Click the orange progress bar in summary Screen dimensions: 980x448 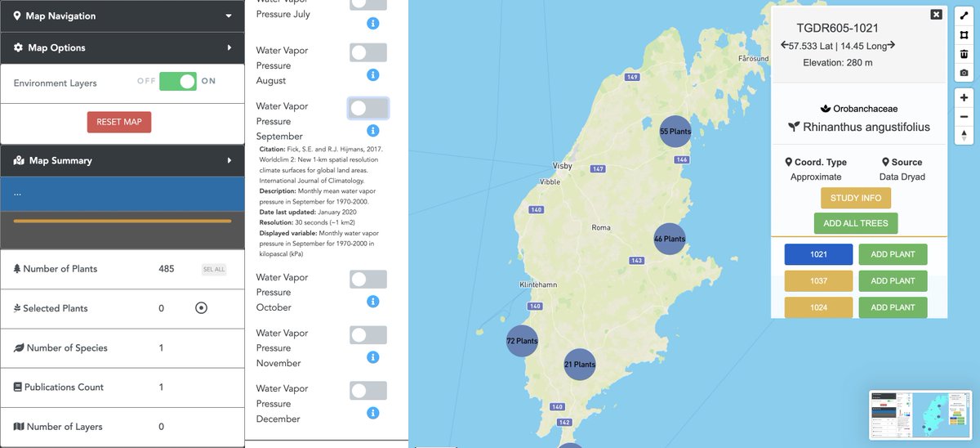coord(122,221)
